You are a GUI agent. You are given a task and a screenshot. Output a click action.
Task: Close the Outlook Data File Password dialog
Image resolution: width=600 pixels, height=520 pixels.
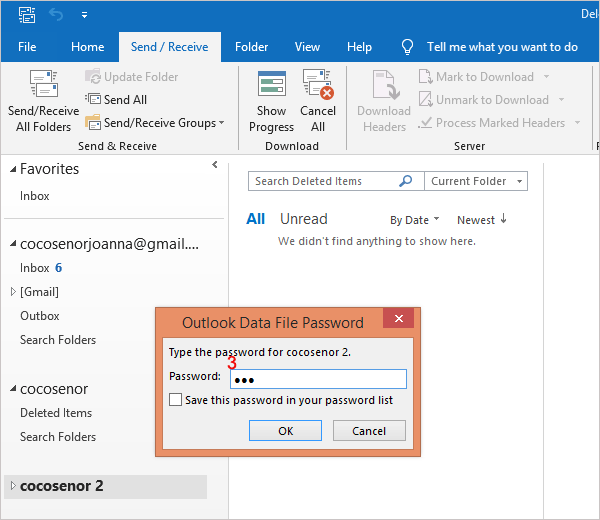[399, 318]
